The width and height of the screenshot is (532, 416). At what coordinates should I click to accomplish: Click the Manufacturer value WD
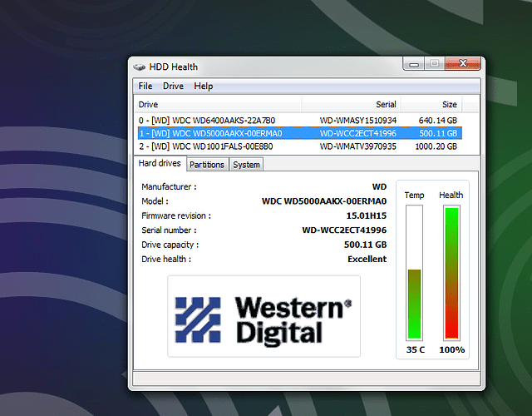[x=379, y=186]
